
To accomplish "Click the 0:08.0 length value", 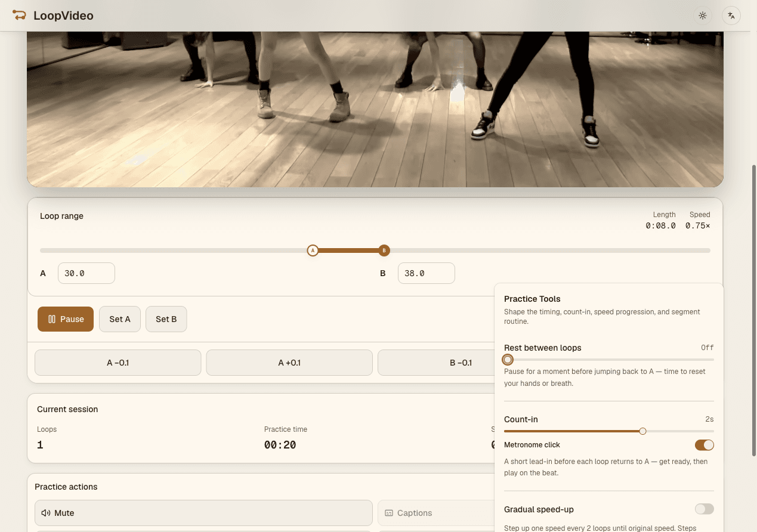I will click(x=661, y=226).
